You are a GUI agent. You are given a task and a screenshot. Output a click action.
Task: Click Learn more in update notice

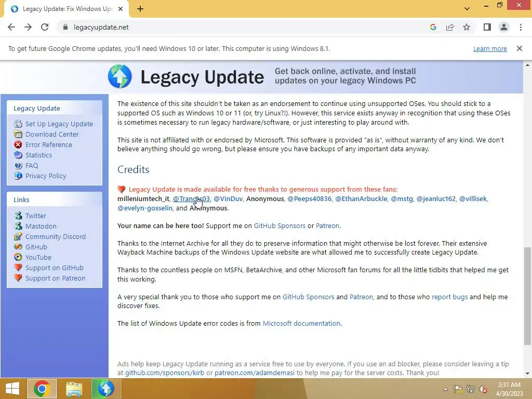coord(490,48)
